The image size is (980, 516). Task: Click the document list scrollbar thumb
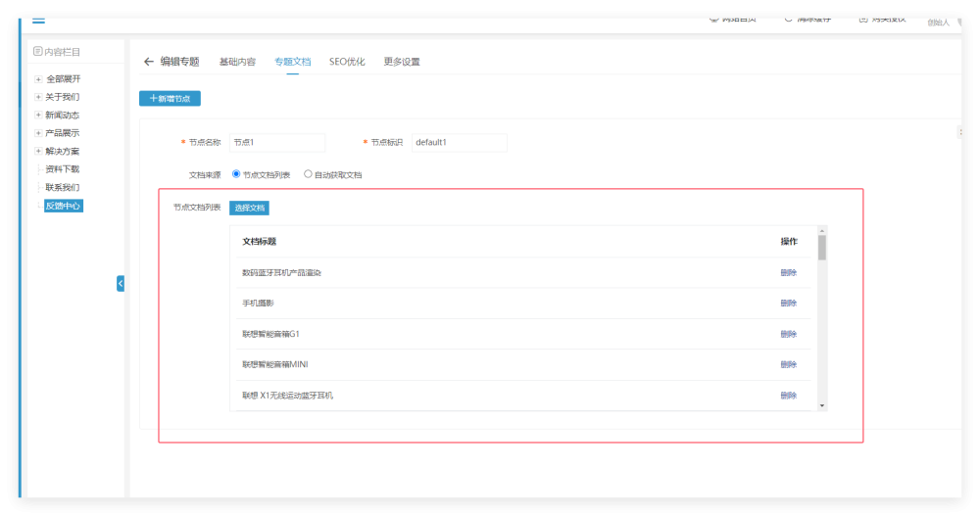click(x=822, y=248)
